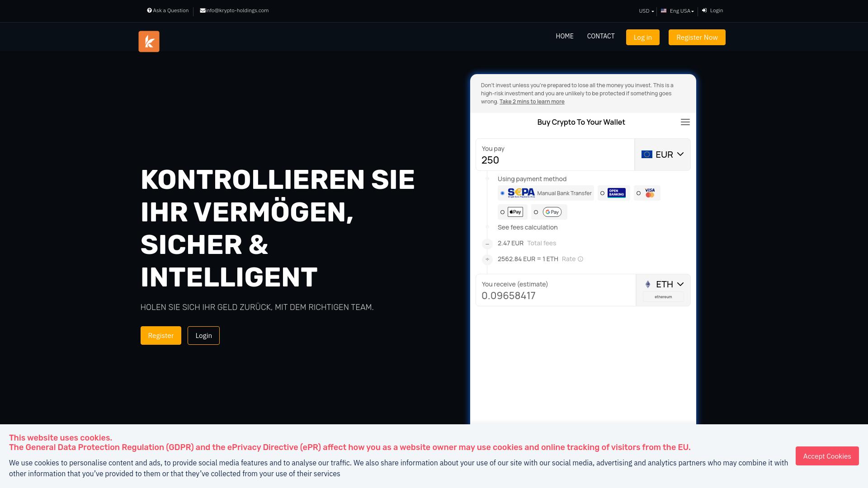Open the USD currency dropdown

[645, 11]
